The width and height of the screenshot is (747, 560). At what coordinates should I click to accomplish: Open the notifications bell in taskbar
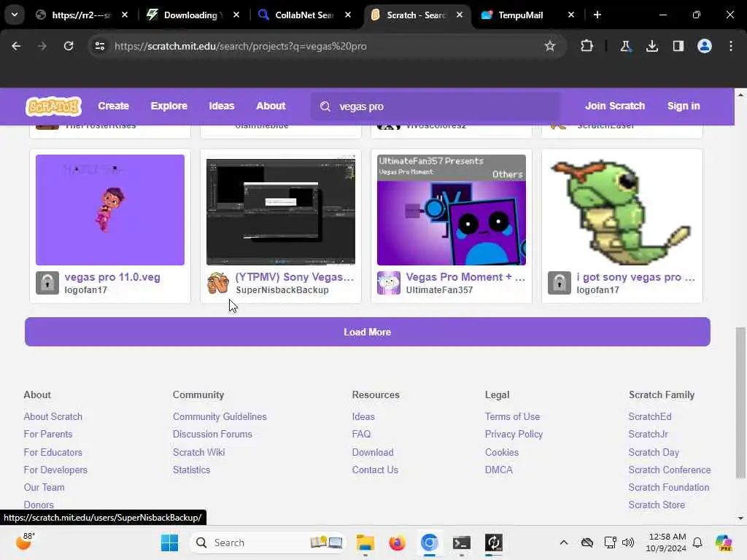(697, 542)
